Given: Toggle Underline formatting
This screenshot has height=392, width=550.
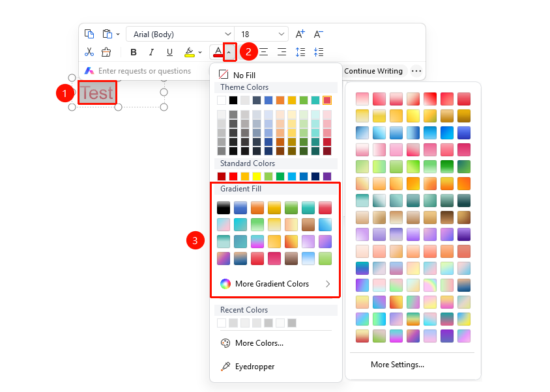Looking at the screenshot, I should tap(170, 52).
